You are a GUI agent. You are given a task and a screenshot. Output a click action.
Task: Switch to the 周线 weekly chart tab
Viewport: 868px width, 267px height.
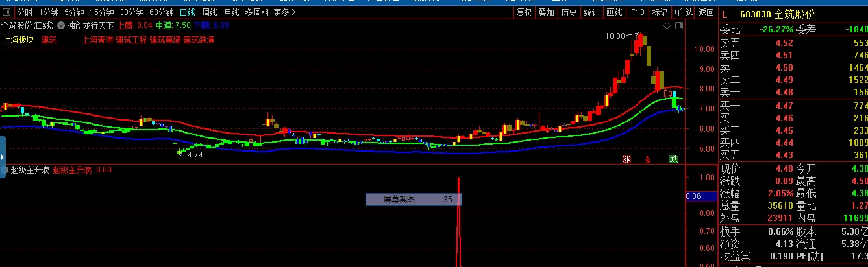pos(209,12)
